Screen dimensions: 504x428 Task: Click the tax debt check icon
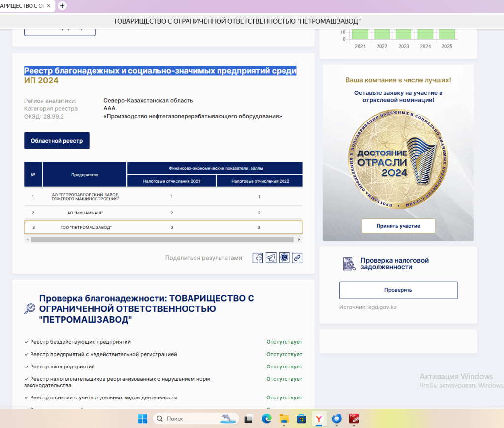point(349,264)
